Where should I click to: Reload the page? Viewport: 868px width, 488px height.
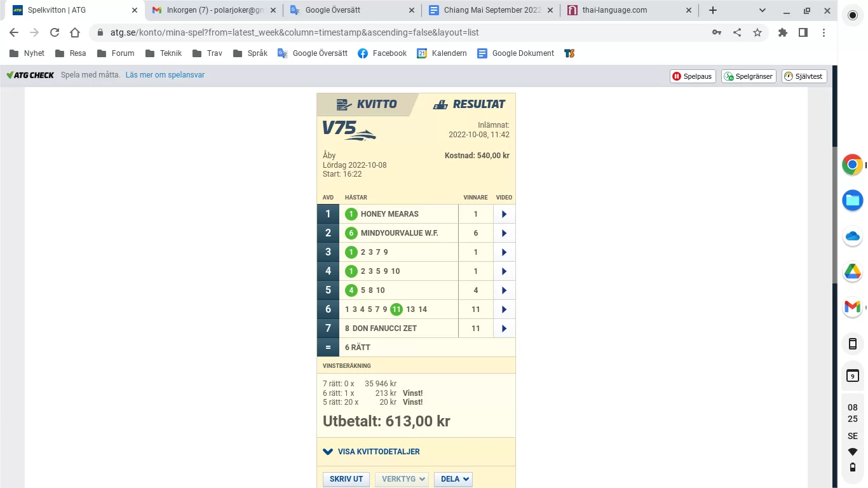point(55,33)
